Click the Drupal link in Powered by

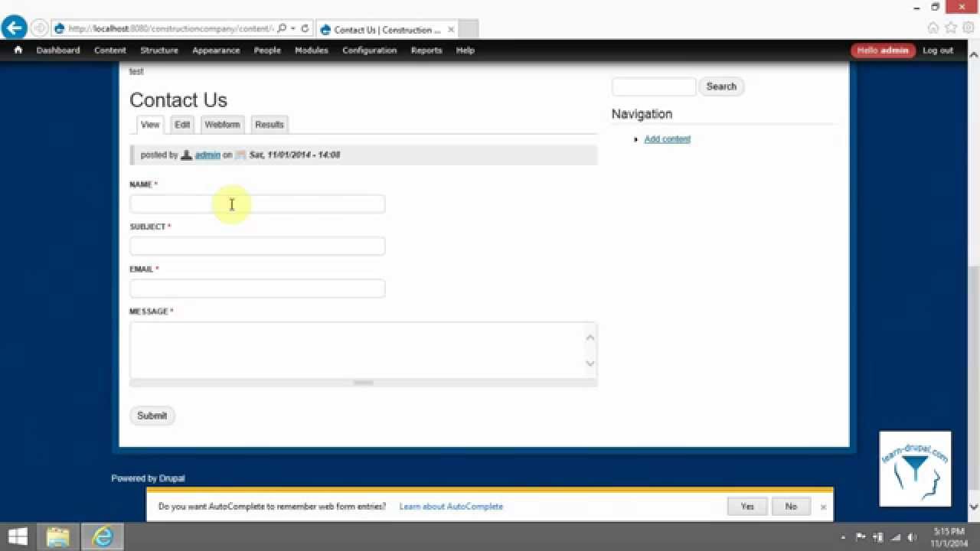point(172,478)
